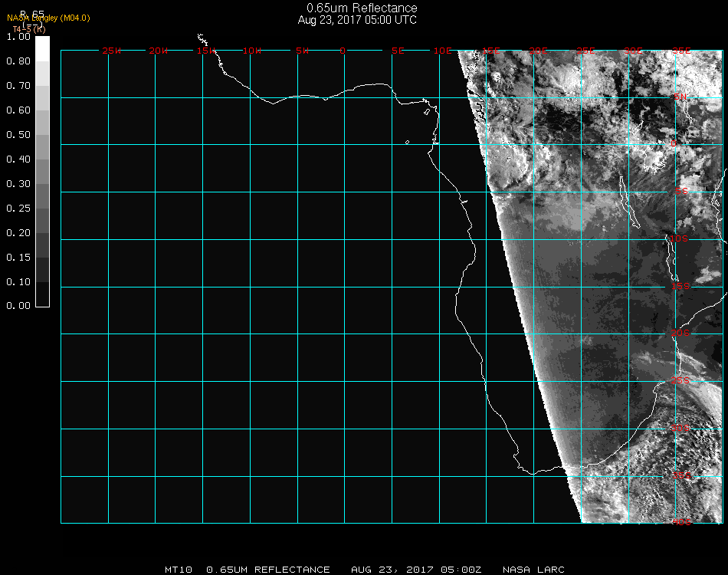Click the "0.65um Reflectance" title text
Viewport: 728px width, 575px height.
pyautogui.click(x=362, y=8)
